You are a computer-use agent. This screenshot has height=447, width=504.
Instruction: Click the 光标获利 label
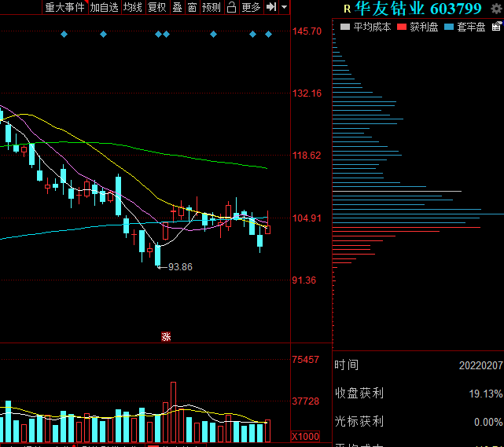359,421
